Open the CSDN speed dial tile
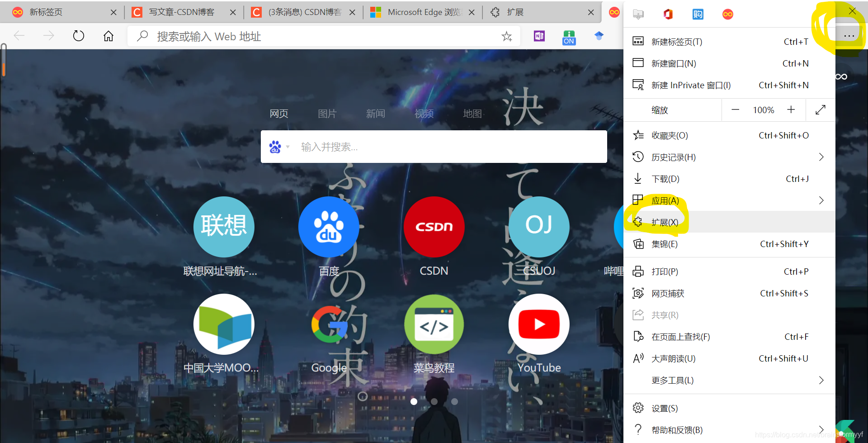Viewport: 868px width, 443px height. [x=434, y=227]
